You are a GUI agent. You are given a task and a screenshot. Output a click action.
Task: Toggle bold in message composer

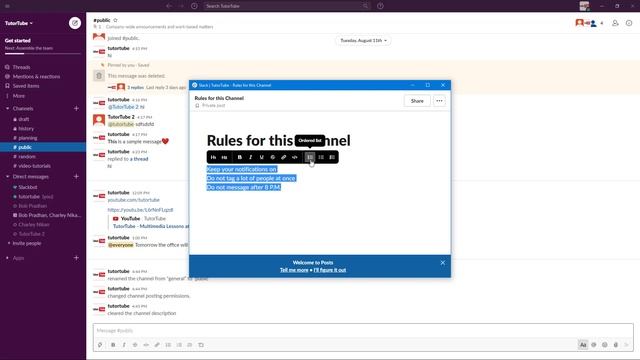point(113,345)
